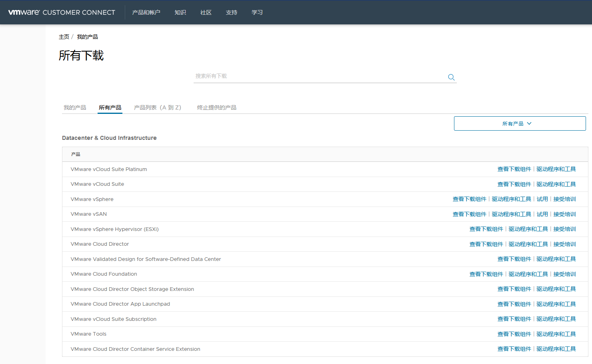592x364 pixels.
Task: Click 驱动程序和工具 for Validated Design for SDDC
Action: click(556, 259)
